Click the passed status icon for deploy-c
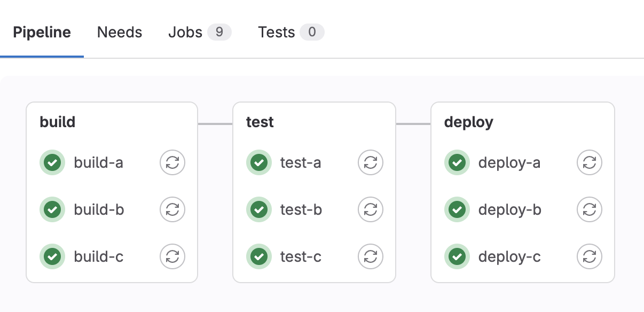This screenshot has height=312, width=644. 457,256
